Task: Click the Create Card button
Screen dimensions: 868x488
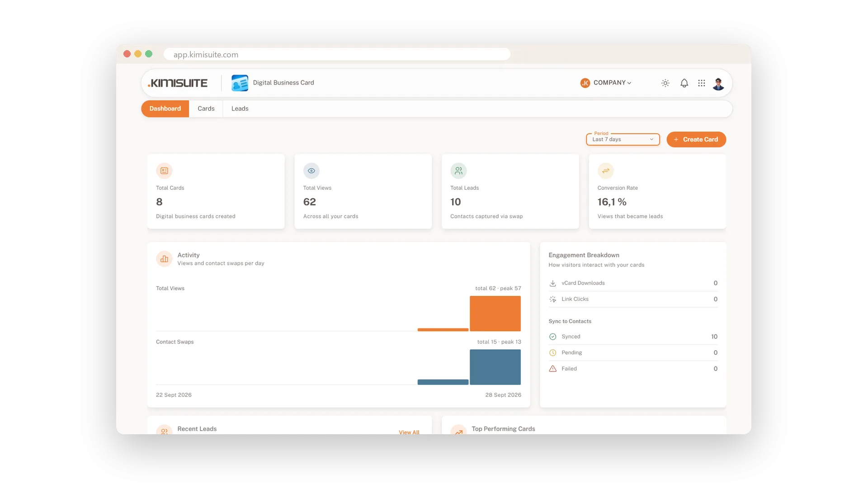Action: [696, 139]
